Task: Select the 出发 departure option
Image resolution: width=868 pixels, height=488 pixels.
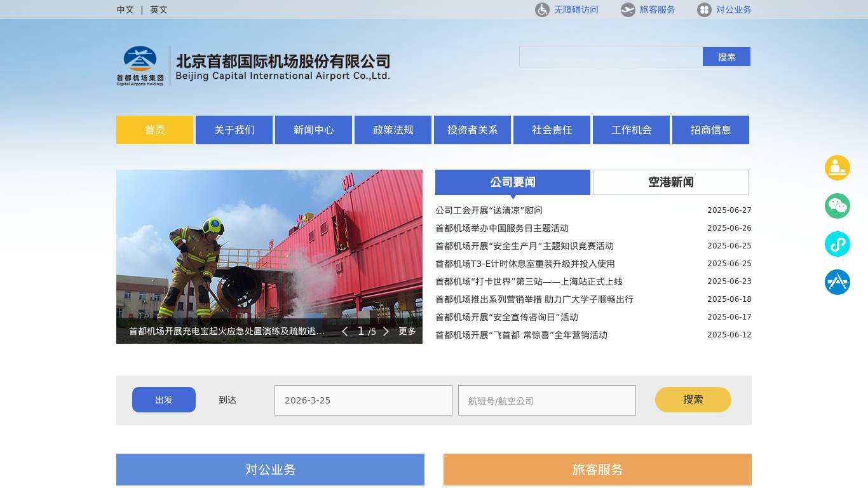Action: pos(164,400)
